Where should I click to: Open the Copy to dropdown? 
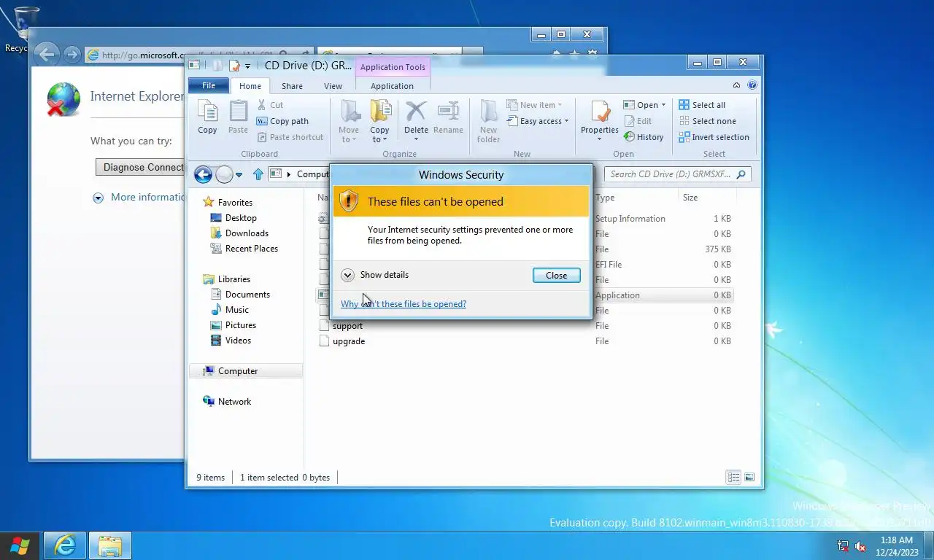coord(379,122)
